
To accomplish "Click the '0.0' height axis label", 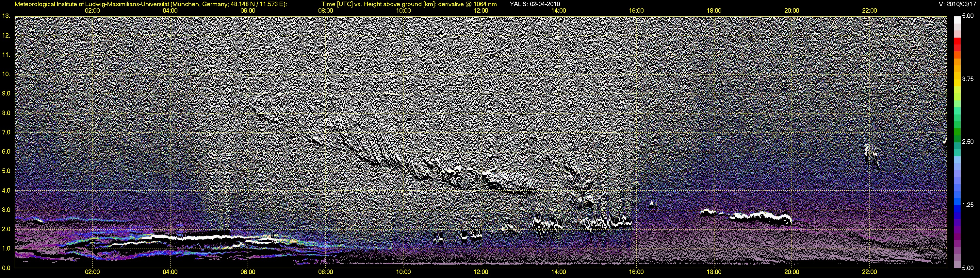I will [6, 268].
